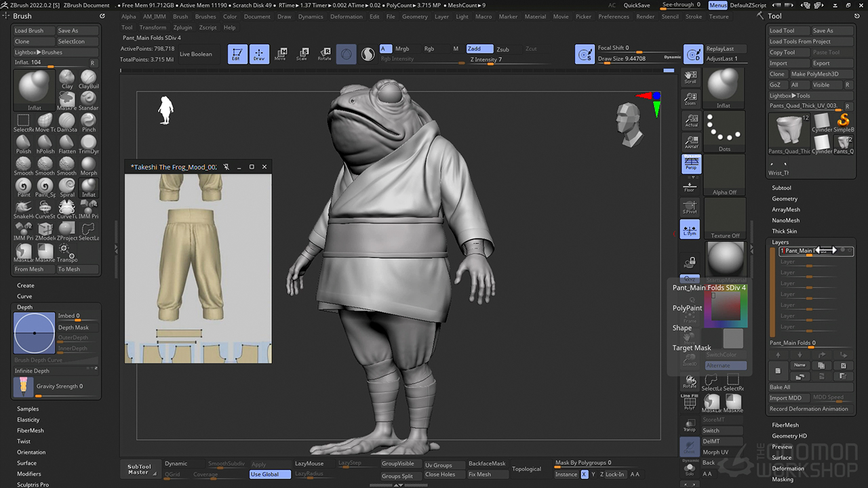Expand the Sculptris Pro brush section
Screen dimensions: 868x488
coord(33,485)
